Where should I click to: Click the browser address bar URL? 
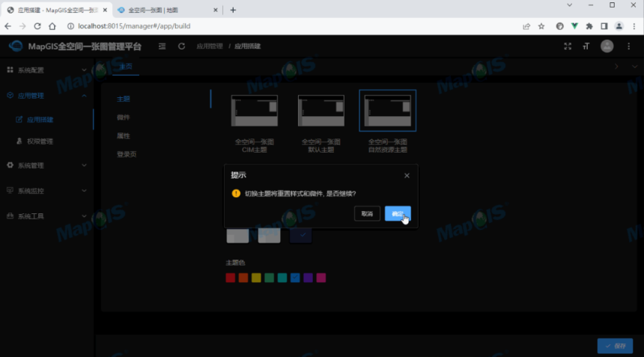pyautogui.click(x=134, y=26)
